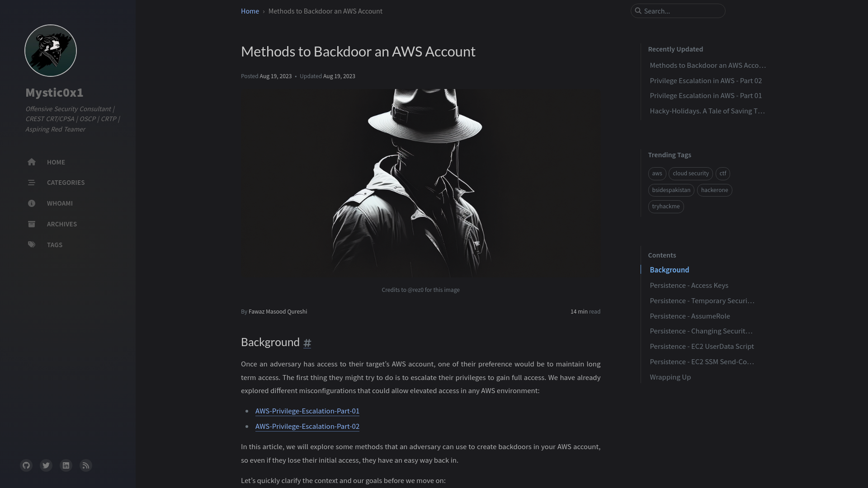The height and width of the screenshot is (488, 868).
Task: Click the RSS feed icon
Action: [x=85, y=465]
